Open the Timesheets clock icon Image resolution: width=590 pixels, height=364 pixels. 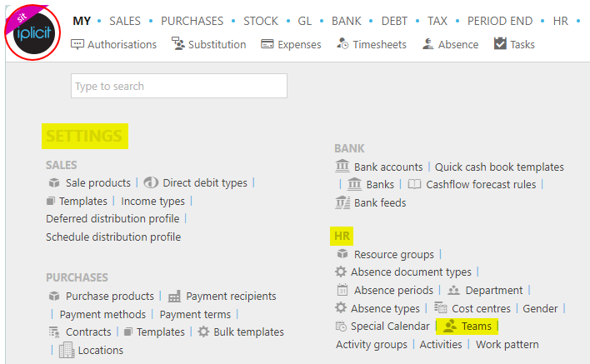(342, 44)
